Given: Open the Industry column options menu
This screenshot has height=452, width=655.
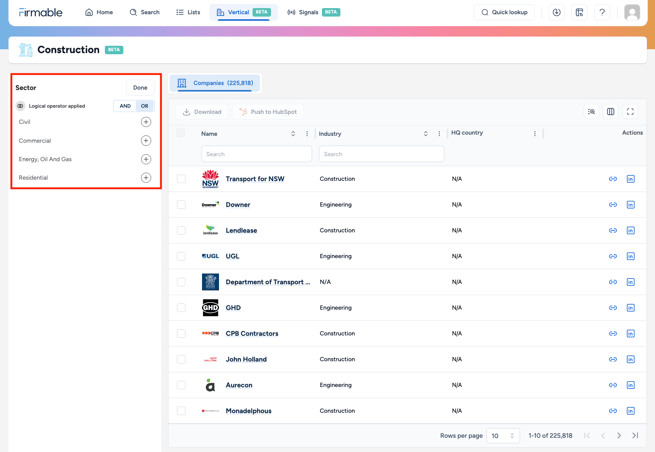Looking at the screenshot, I should pos(439,134).
